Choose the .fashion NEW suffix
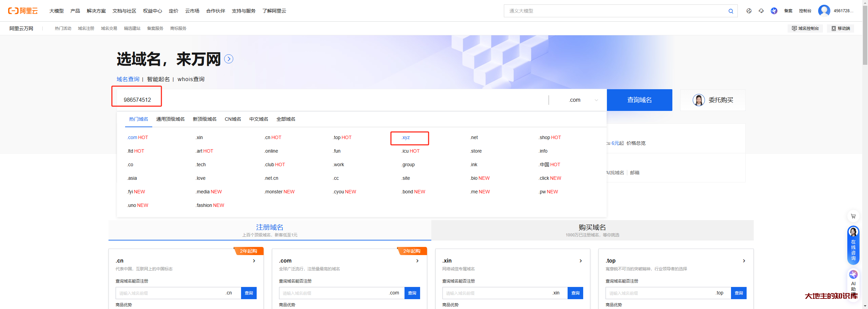The width and height of the screenshot is (868, 309). 210,205
